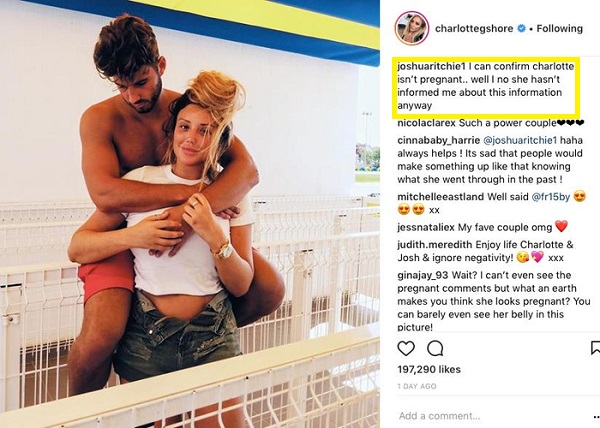Open cinnababy_harrie commenter profile
This screenshot has height=428, width=600.
pos(439,140)
